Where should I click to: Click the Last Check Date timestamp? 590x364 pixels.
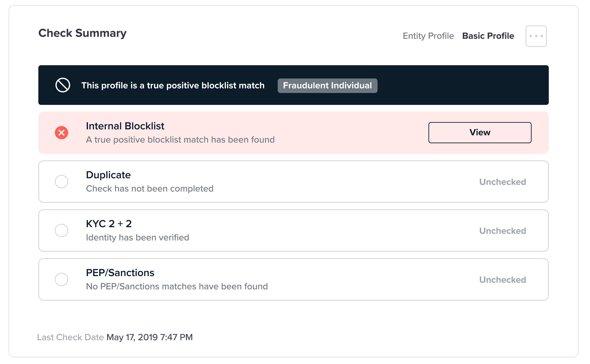(x=149, y=337)
